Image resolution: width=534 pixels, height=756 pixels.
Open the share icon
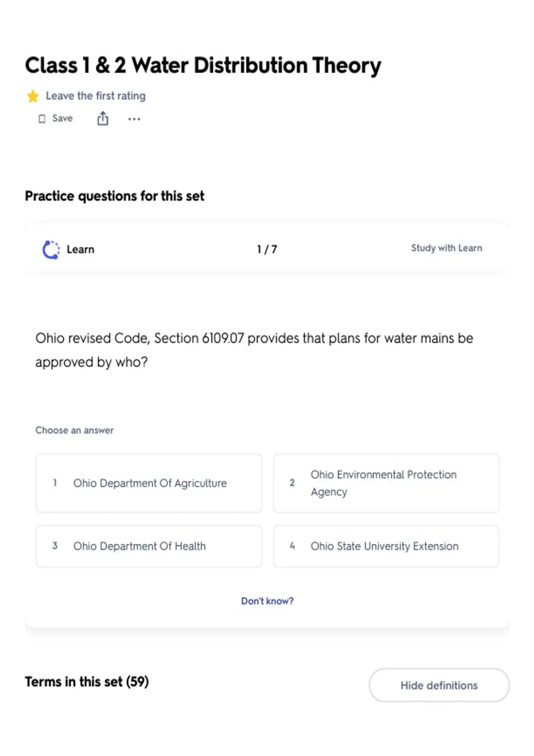(x=103, y=118)
